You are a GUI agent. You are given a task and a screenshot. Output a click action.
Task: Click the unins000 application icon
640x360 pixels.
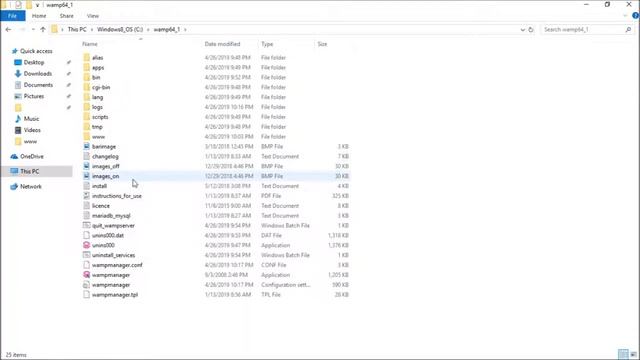[87, 245]
